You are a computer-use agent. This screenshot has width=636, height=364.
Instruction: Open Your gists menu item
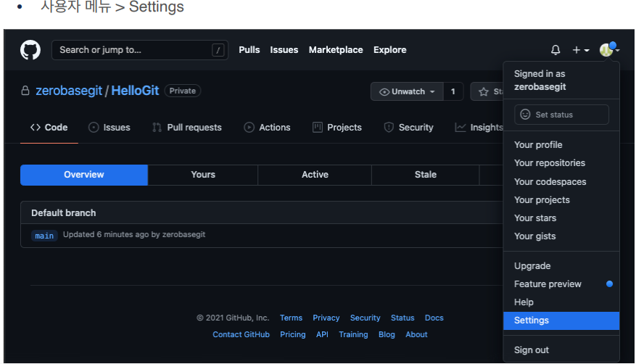pyautogui.click(x=561, y=236)
